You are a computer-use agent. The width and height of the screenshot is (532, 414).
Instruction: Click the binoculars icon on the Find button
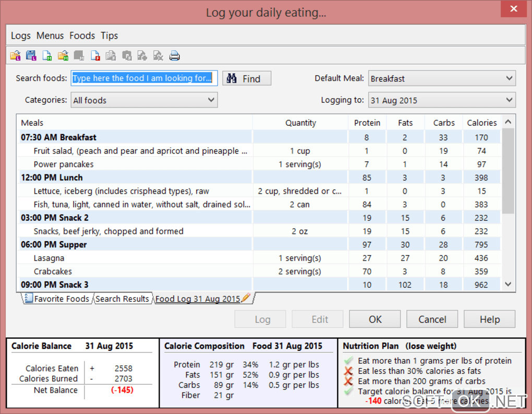pos(232,78)
